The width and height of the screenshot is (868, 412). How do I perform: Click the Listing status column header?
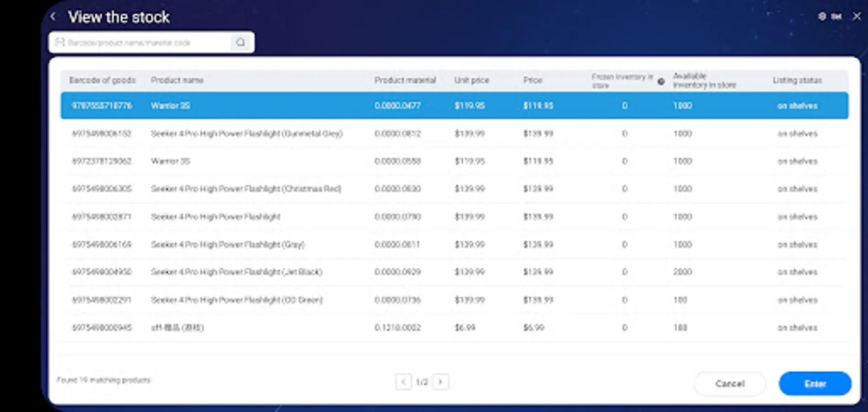tap(798, 80)
